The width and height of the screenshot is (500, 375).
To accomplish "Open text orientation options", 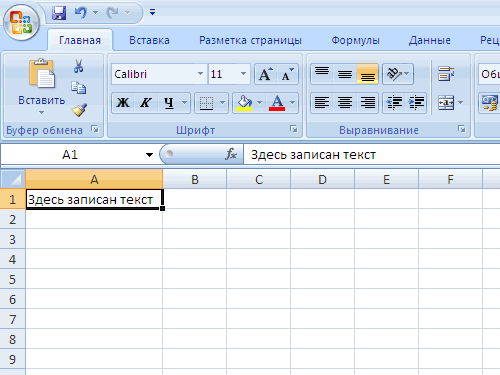I will pyautogui.click(x=398, y=74).
